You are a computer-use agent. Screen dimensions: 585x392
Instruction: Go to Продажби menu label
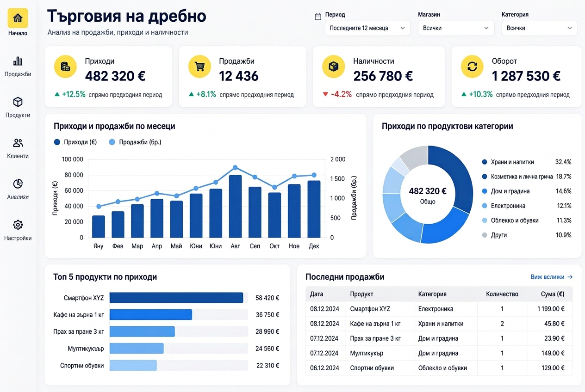point(18,74)
